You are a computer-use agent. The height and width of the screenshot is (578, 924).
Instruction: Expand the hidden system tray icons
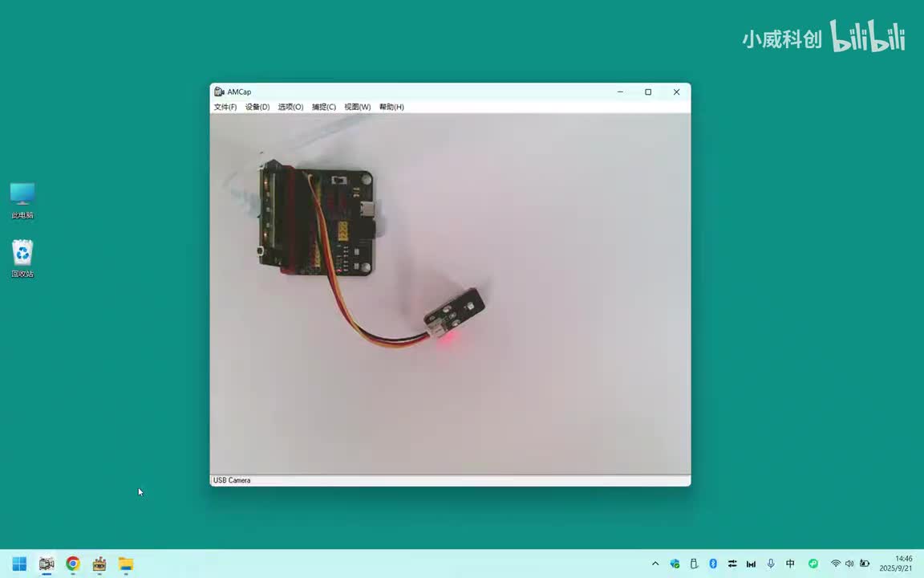pos(655,564)
